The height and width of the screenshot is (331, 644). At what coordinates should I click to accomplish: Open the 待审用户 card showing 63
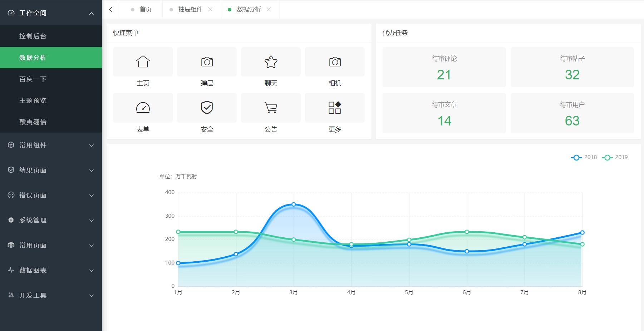572,113
